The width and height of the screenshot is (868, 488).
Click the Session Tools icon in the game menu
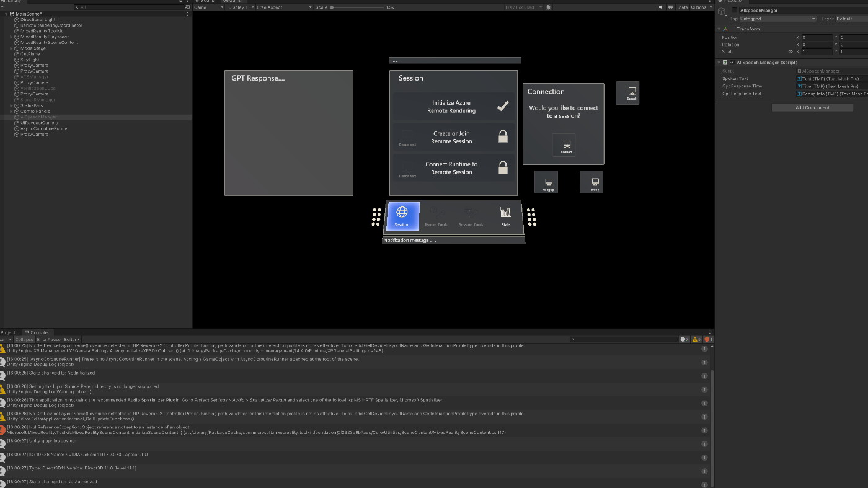(471, 213)
